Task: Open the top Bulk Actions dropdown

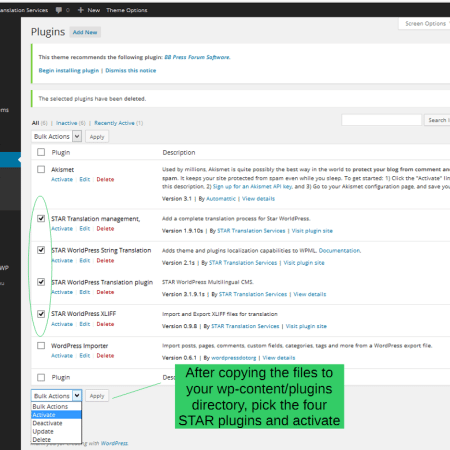Action: pos(57,136)
